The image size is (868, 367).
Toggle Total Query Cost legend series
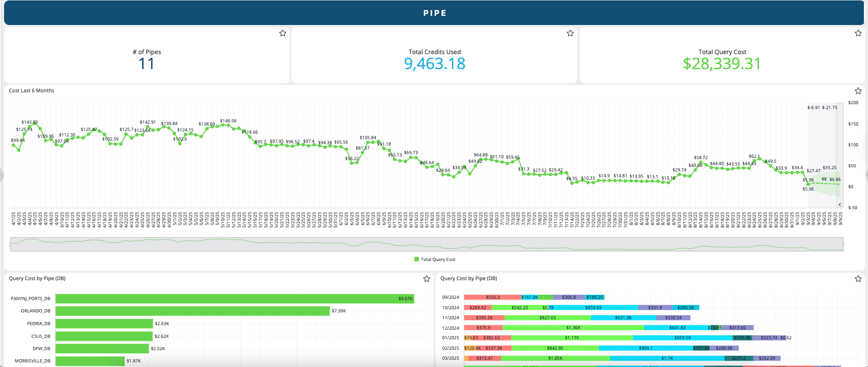point(438,260)
